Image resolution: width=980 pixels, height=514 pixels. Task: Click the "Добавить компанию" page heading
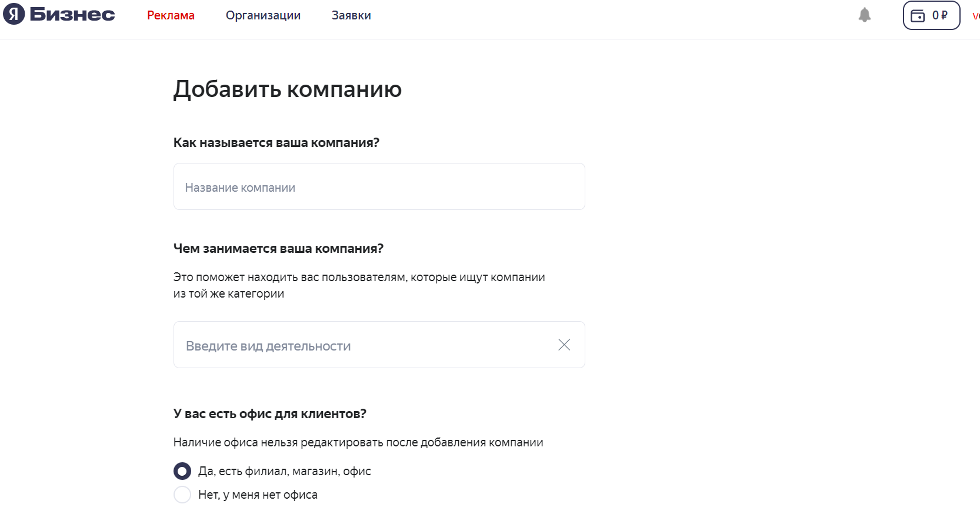(x=287, y=89)
